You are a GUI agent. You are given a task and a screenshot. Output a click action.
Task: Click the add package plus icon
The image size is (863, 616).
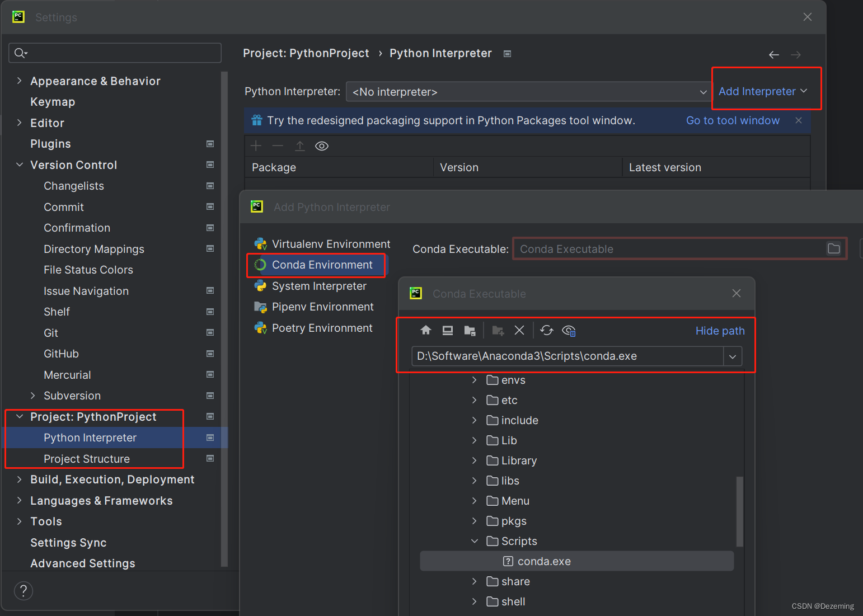click(256, 145)
